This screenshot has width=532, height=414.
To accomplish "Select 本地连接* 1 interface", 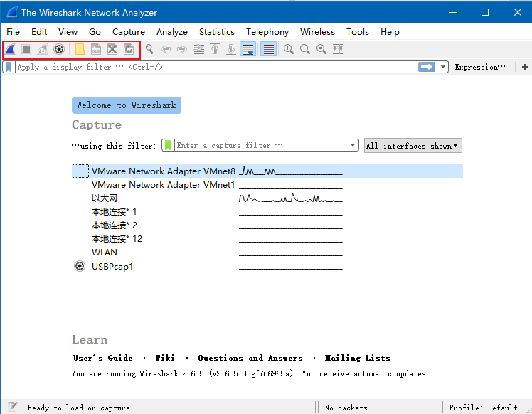I will [267, 212].
